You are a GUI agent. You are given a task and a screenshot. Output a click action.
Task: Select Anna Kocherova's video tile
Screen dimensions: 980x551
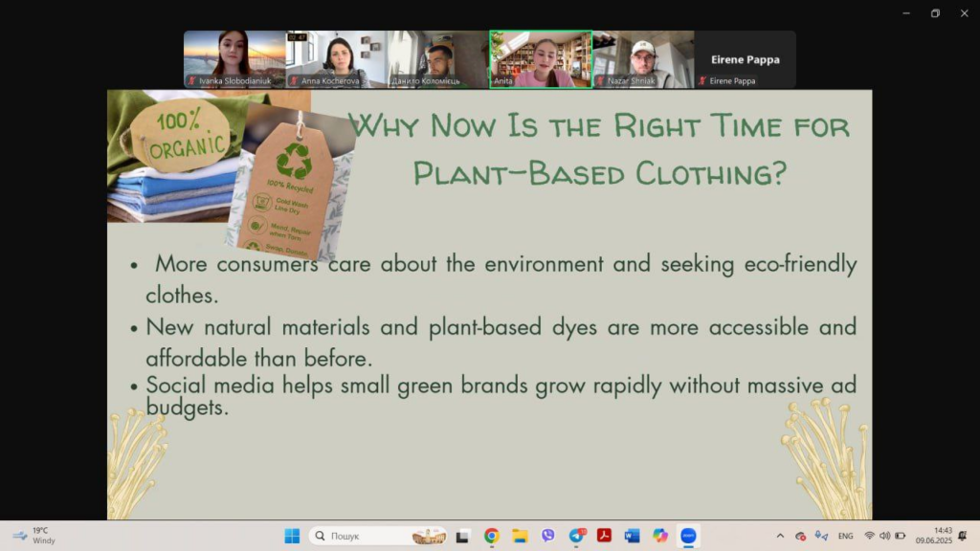pos(337,58)
